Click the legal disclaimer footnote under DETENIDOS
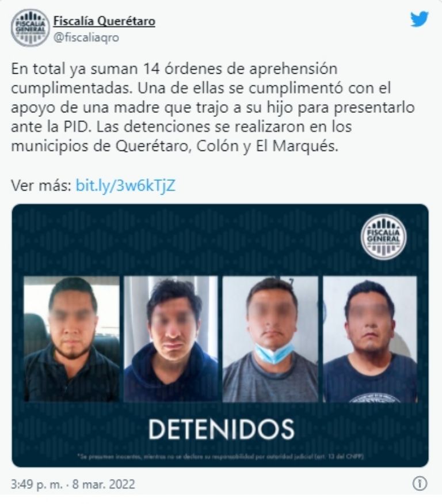This screenshot has width=442, height=504. coord(220,456)
